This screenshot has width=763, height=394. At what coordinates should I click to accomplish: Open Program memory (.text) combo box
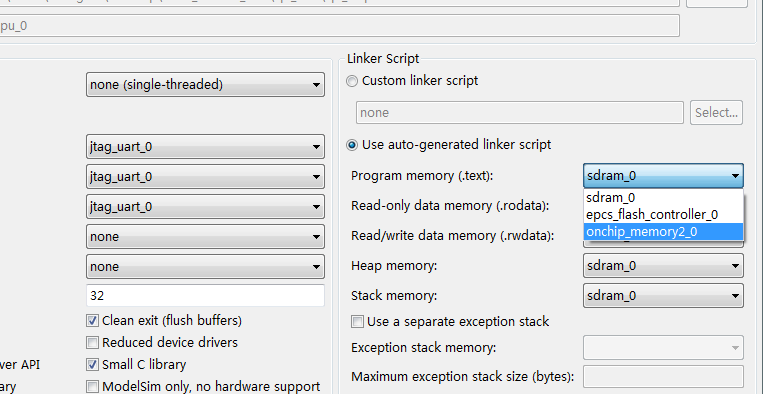(663, 176)
